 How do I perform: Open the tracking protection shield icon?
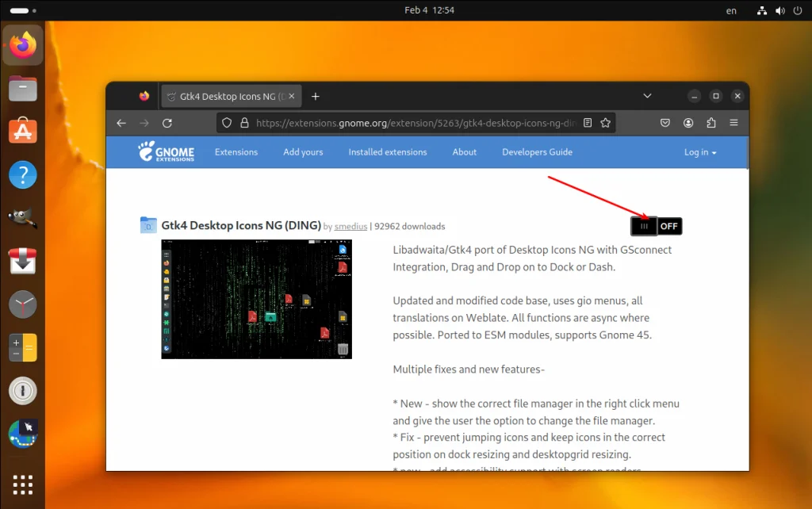[227, 123]
